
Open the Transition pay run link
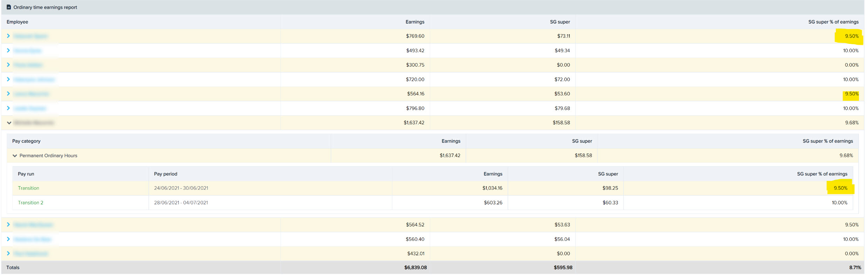click(x=28, y=188)
